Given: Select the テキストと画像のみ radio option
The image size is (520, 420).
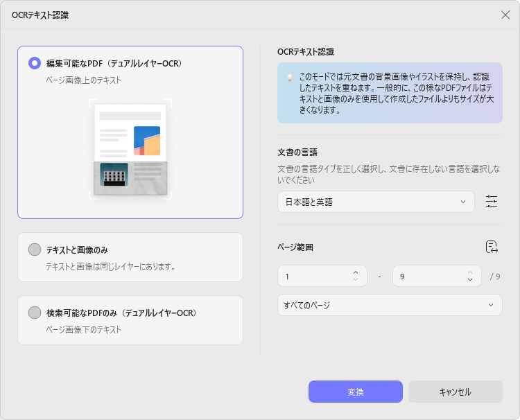Looking at the screenshot, I should click(35, 250).
